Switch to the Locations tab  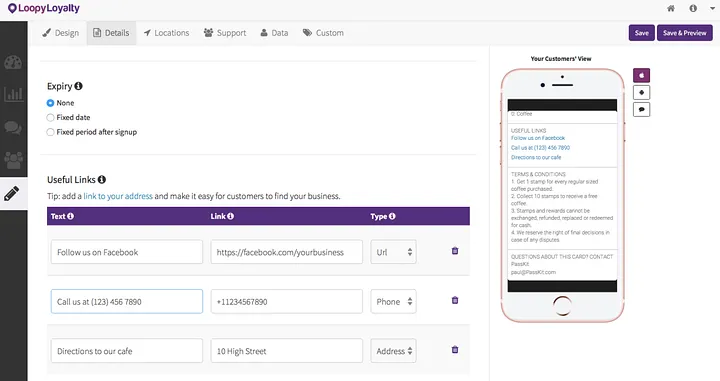tap(166, 33)
